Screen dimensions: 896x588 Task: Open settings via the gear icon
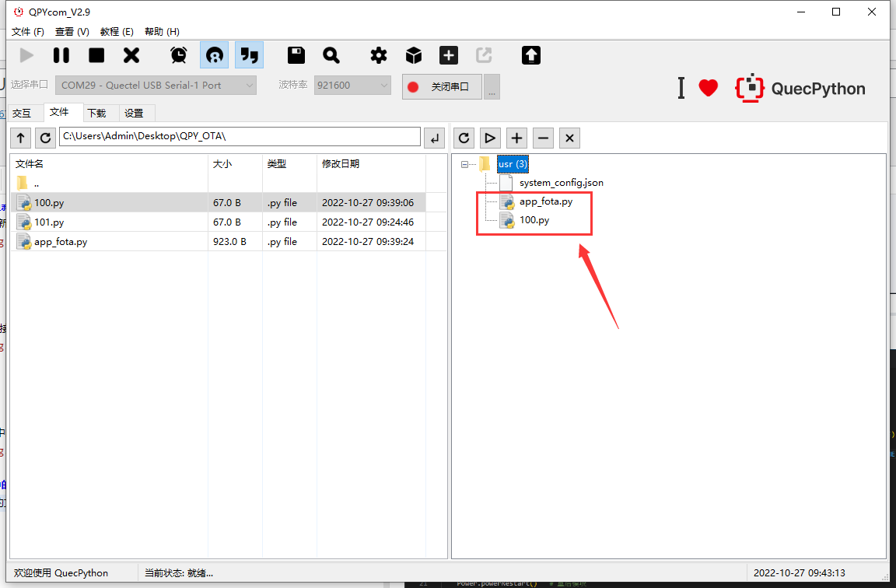(379, 55)
